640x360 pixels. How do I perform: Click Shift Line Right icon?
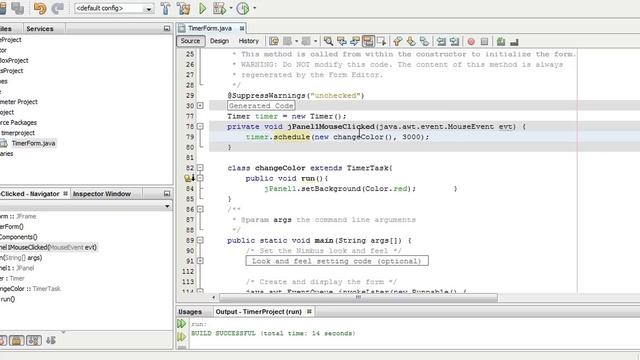coord(454,41)
